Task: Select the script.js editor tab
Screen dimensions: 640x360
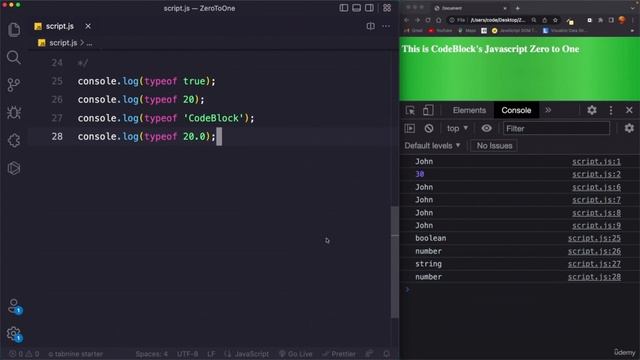Action: 60,26
